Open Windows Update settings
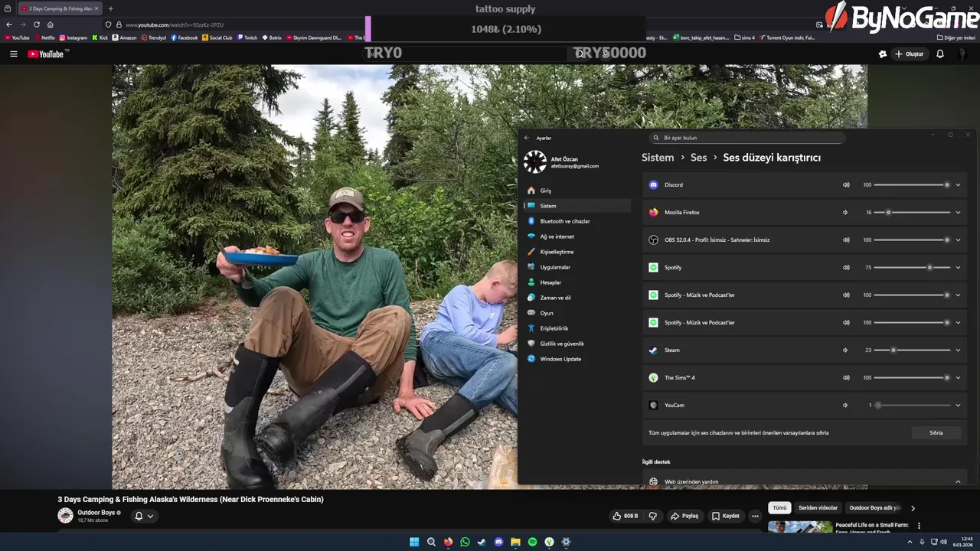 [x=577, y=359]
